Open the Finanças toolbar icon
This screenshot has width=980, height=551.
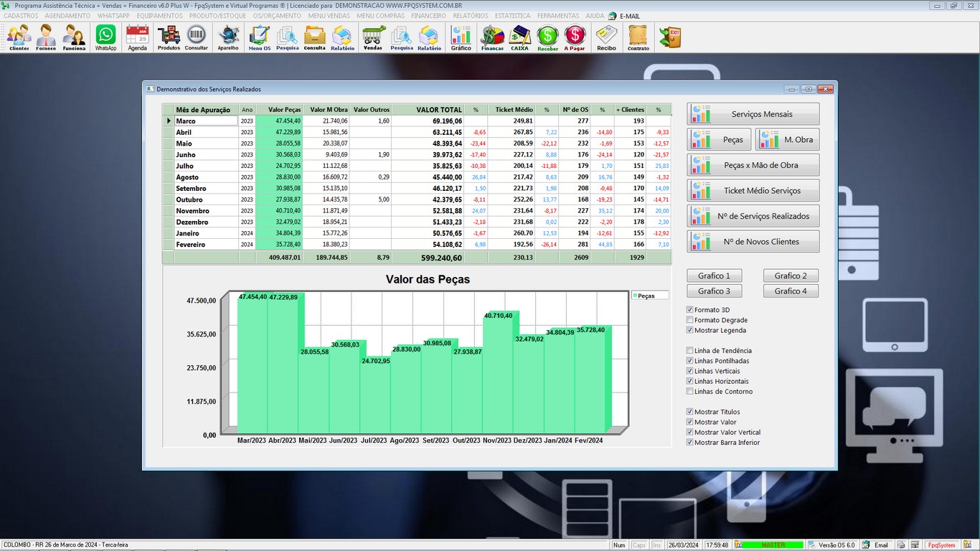point(492,37)
